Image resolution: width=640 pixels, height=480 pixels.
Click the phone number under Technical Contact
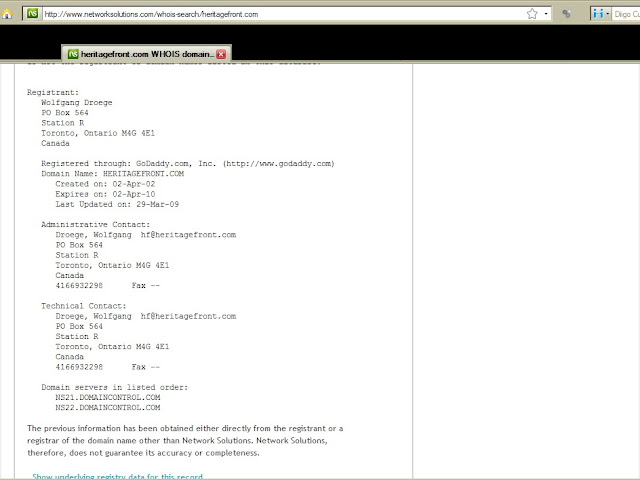[x=79, y=367]
